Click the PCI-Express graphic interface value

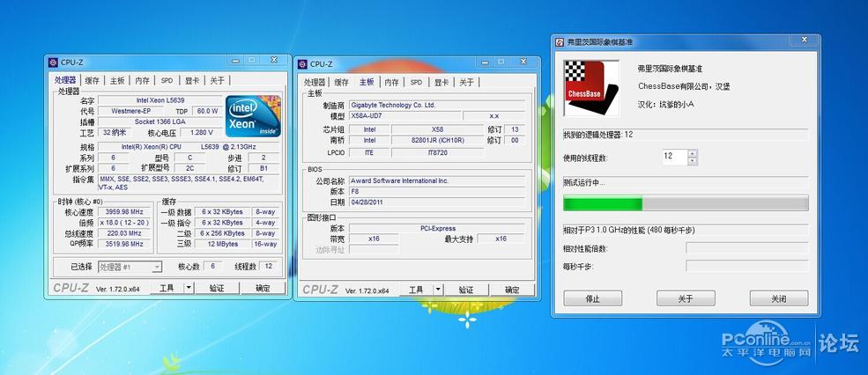[437, 228]
